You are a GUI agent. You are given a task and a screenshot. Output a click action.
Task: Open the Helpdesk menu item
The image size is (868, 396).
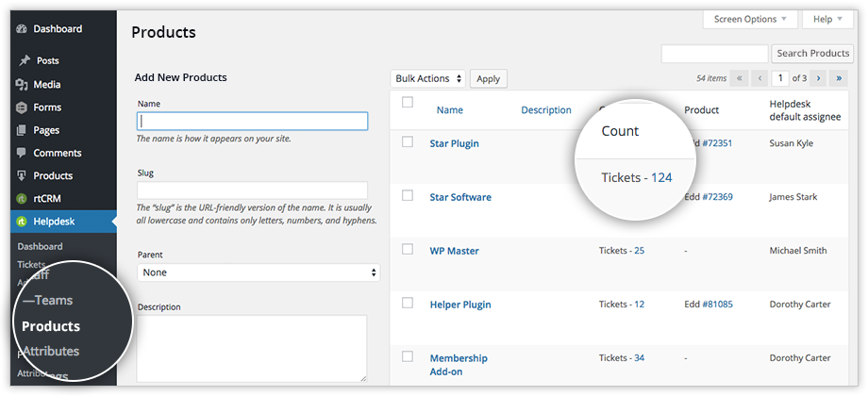[x=54, y=222]
